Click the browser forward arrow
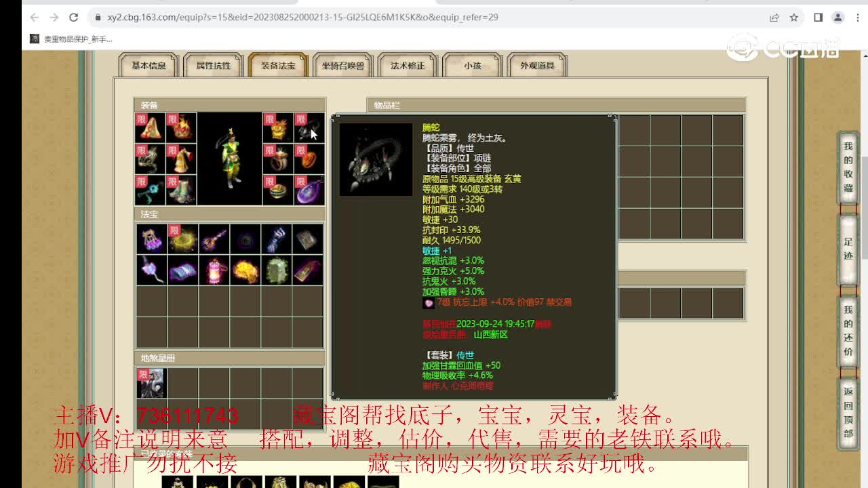The height and width of the screenshot is (488, 868). (x=54, y=18)
